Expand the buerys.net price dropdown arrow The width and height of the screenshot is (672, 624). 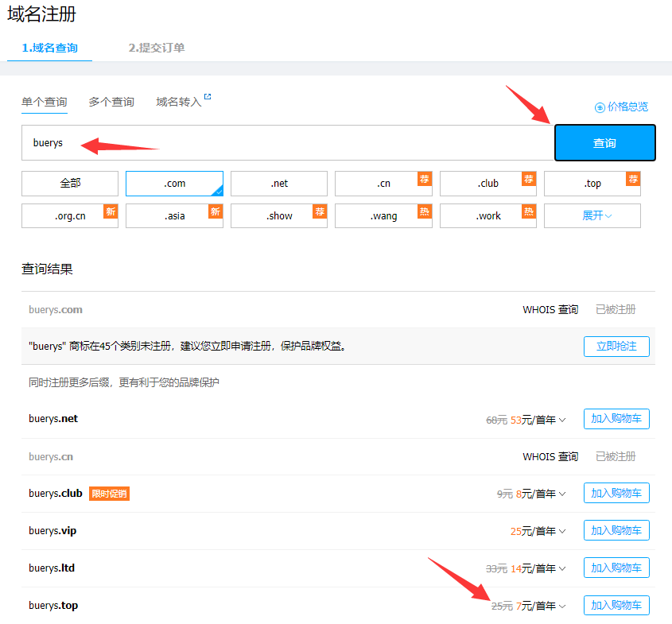(x=562, y=421)
